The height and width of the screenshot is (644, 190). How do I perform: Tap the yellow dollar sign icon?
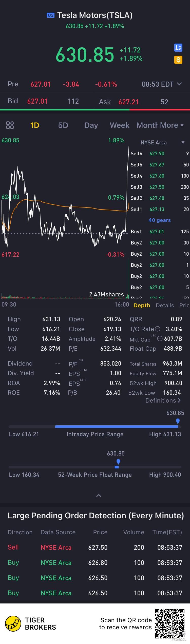(178, 60)
